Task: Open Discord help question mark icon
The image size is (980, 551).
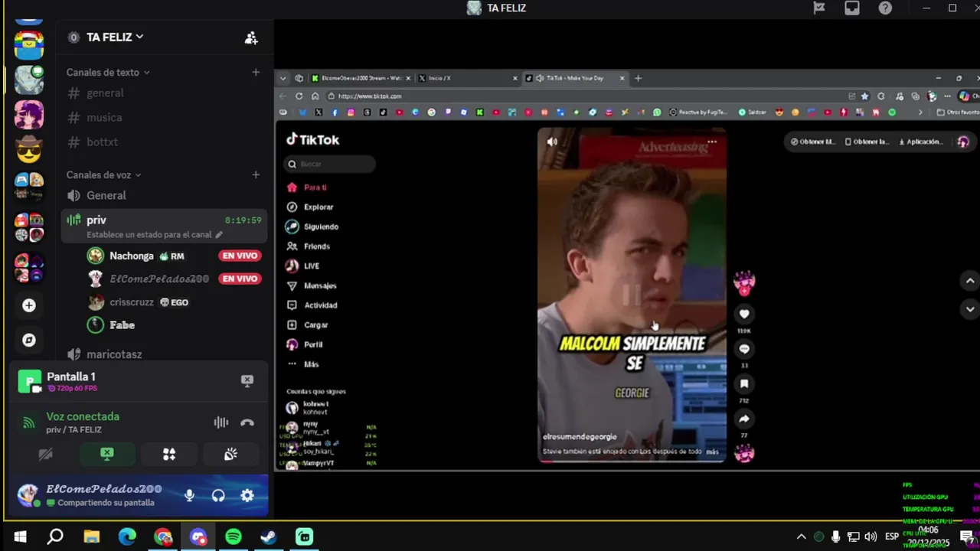Action: [885, 8]
